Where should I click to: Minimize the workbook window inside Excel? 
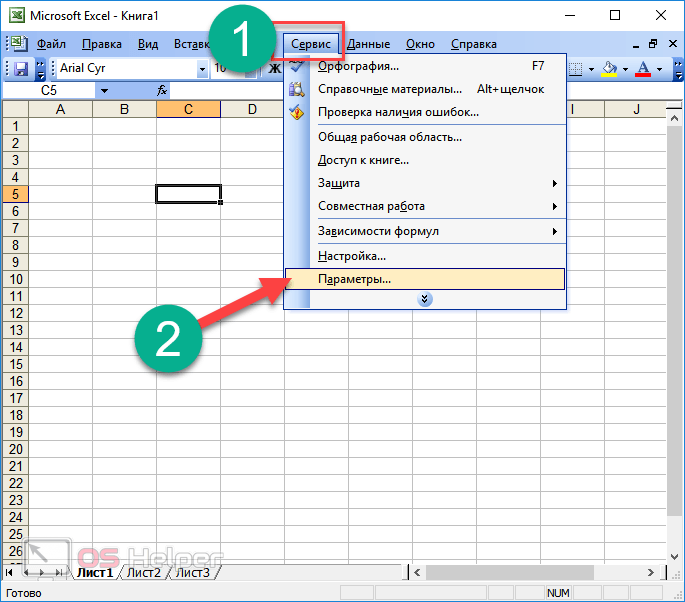click(x=636, y=45)
